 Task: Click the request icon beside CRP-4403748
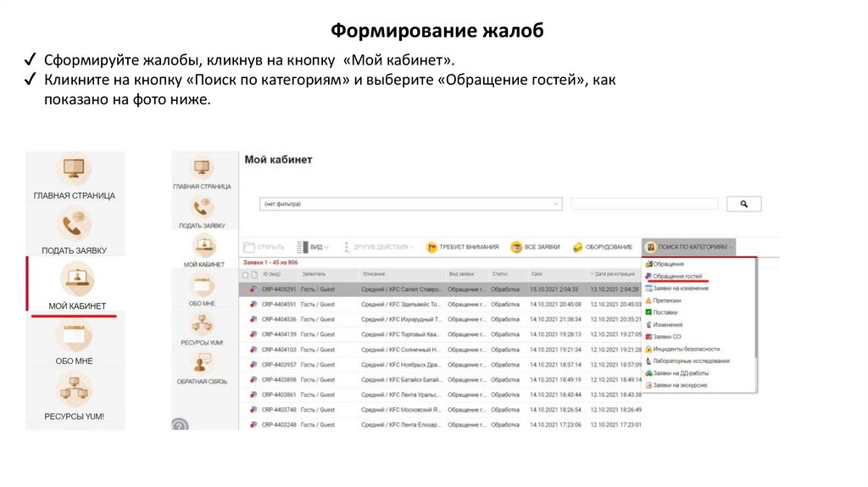point(253,410)
